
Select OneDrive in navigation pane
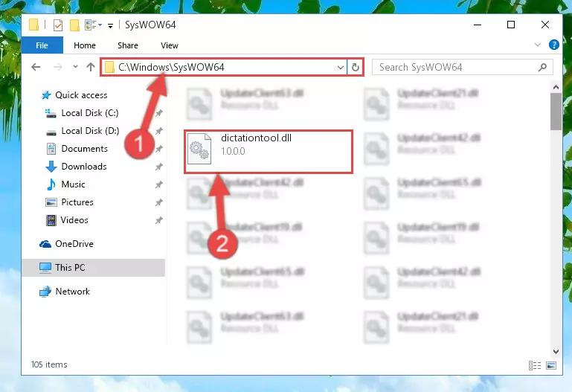coord(74,244)
